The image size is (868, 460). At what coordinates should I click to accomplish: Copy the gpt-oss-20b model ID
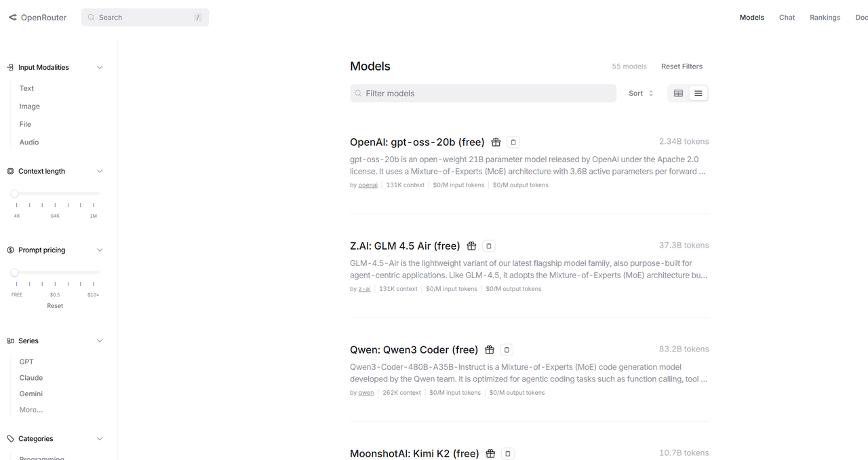513,142
